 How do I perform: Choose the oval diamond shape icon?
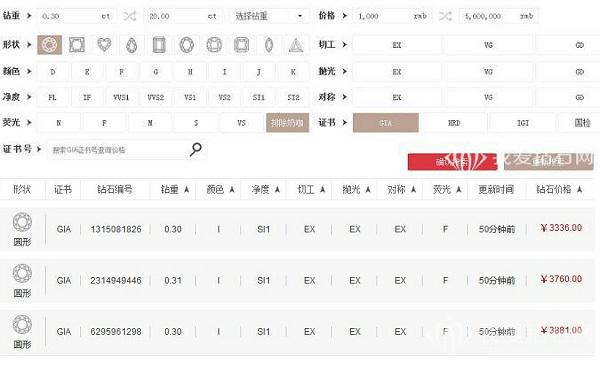tap(187, 45)
